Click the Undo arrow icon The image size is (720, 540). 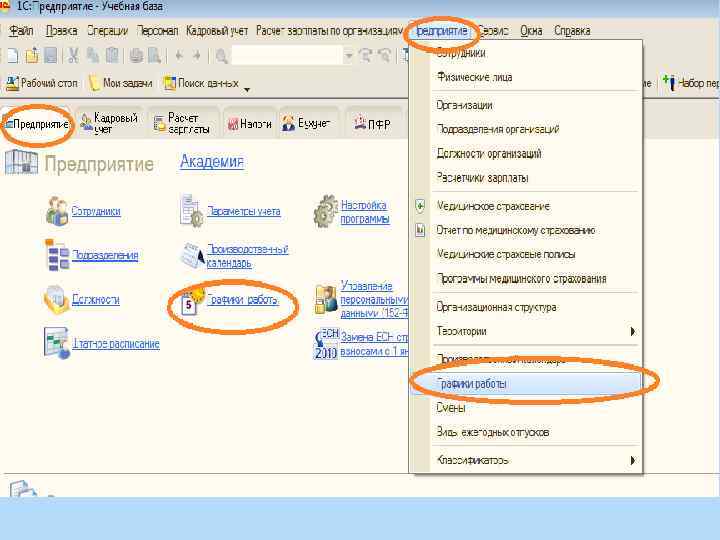tap(179, 56)
